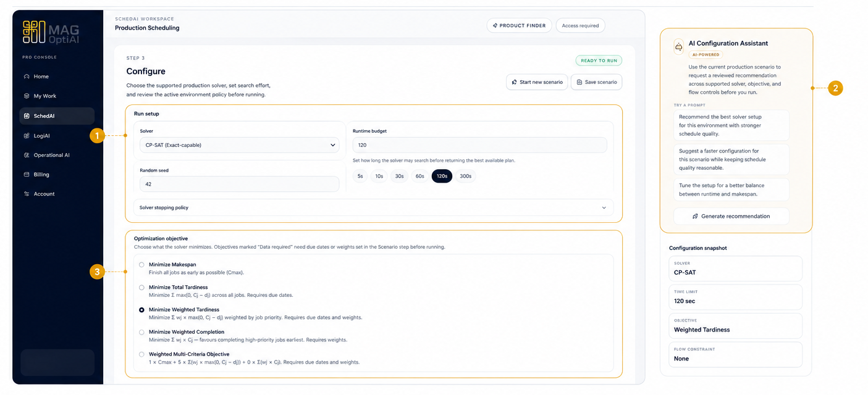Expand the Solver stopping policy section
868x395 pixels.
(x=373, y=207)
